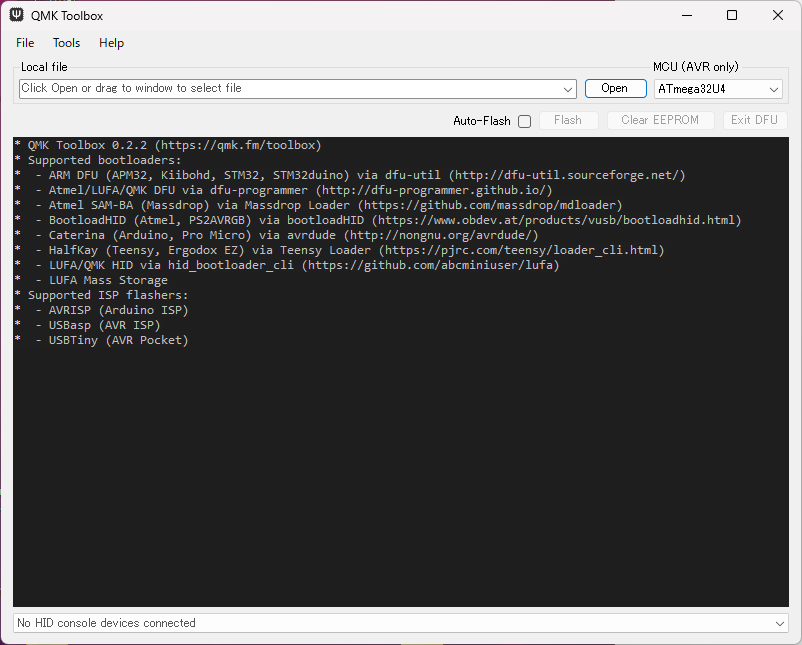Image resolution: width=802 pixels, height=645 pixels.
Task: Click the LUFA Mass Storage log entry
Action: pos(108,280)
